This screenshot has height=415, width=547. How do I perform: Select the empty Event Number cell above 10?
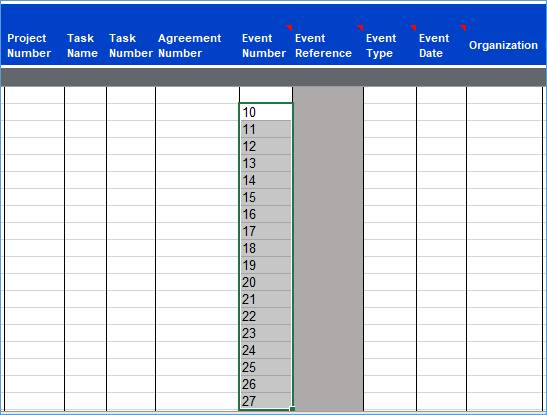(x=266, y=95)
